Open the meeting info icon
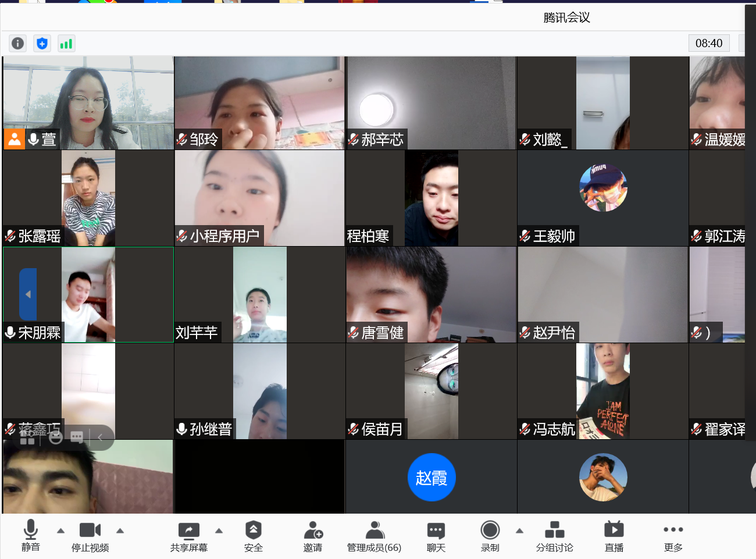 (18, 44)
